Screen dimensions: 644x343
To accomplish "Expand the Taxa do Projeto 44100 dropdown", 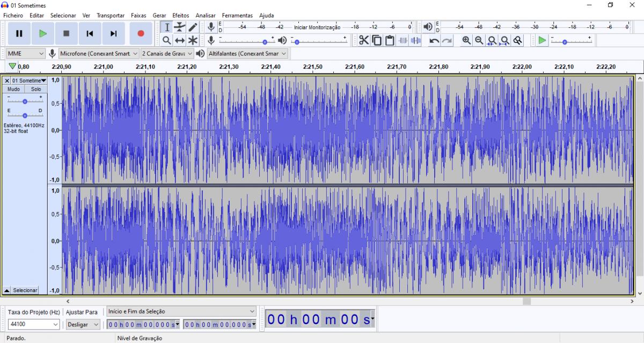I will 34,324.
